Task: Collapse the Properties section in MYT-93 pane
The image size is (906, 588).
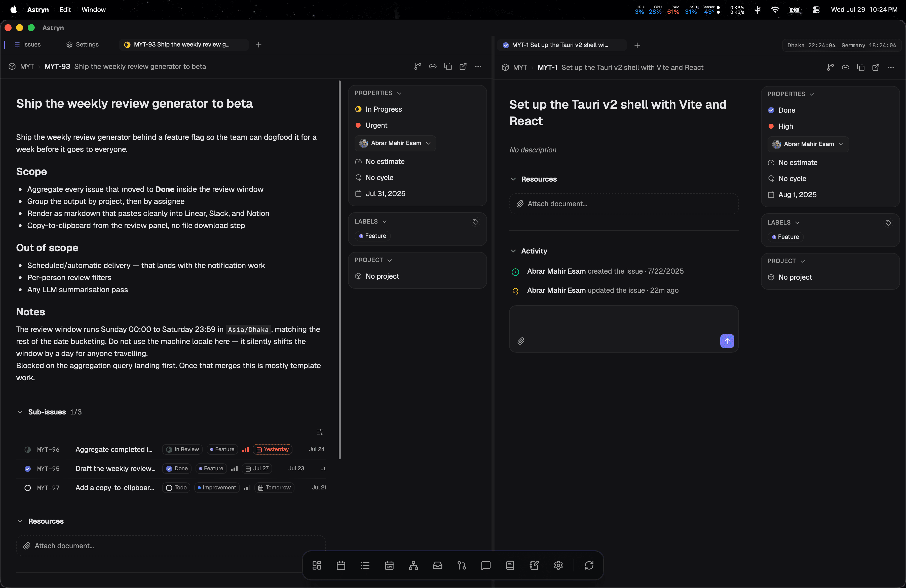Action: [378, 93]
